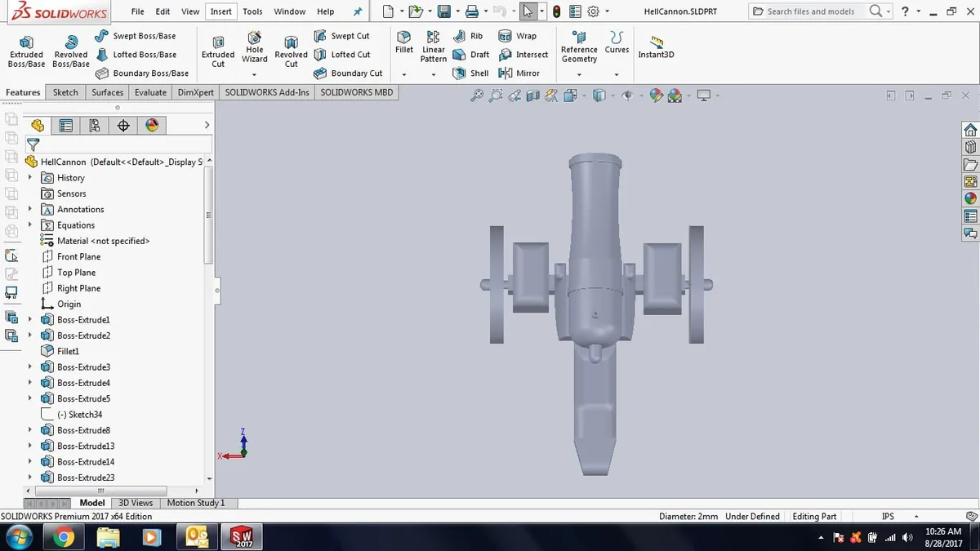Image resolution: width=980 pixels, height=551 pixels.
Task: Click the Mirror feature tool
Action: pyautogui.click(x=519, y=73)
